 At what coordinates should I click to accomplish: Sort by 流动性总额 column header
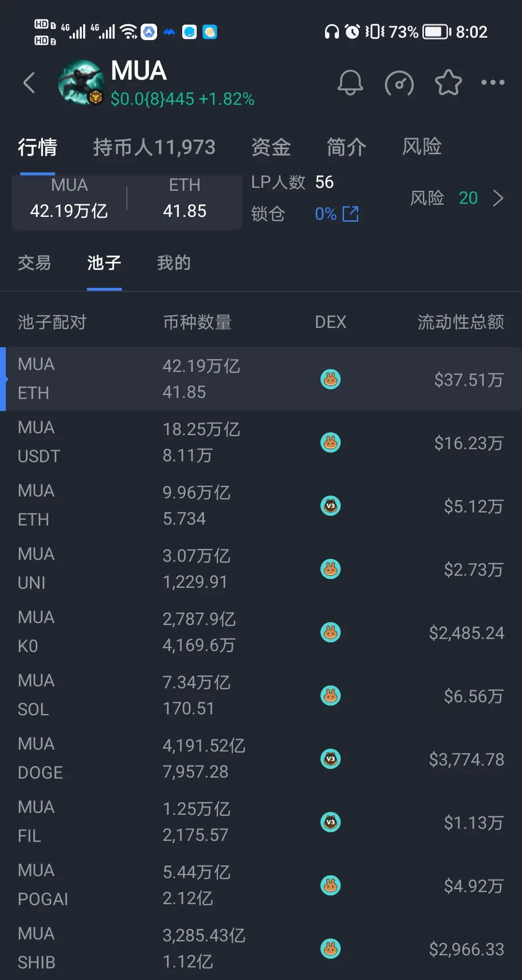pyautogui.click(x=461, y=322)
